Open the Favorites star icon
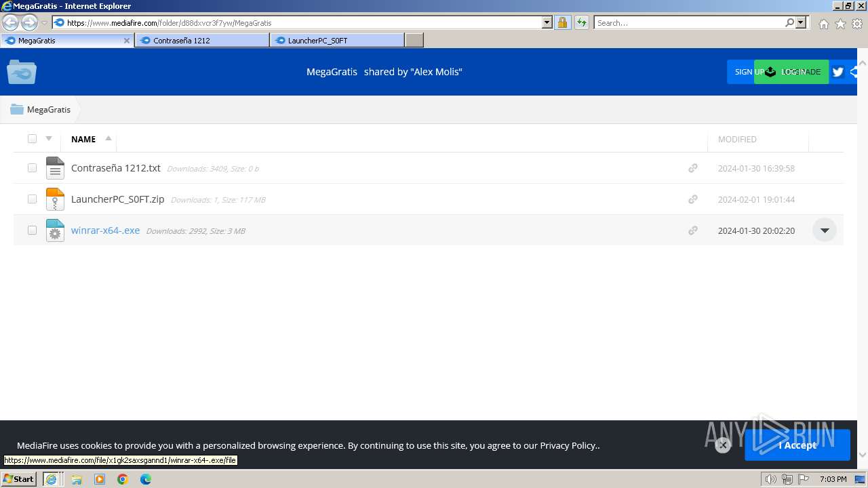The image size is (868, 488). point(840,24)
